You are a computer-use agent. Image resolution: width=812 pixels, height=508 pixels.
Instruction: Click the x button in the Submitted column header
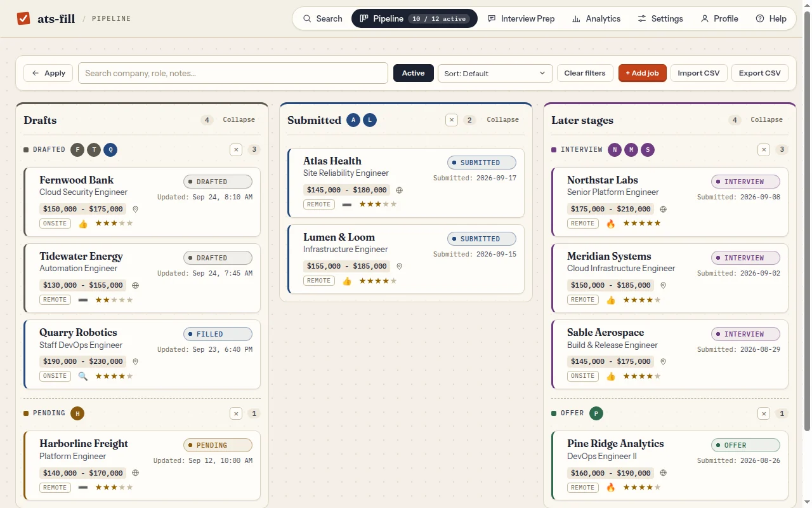click(451, 120)
